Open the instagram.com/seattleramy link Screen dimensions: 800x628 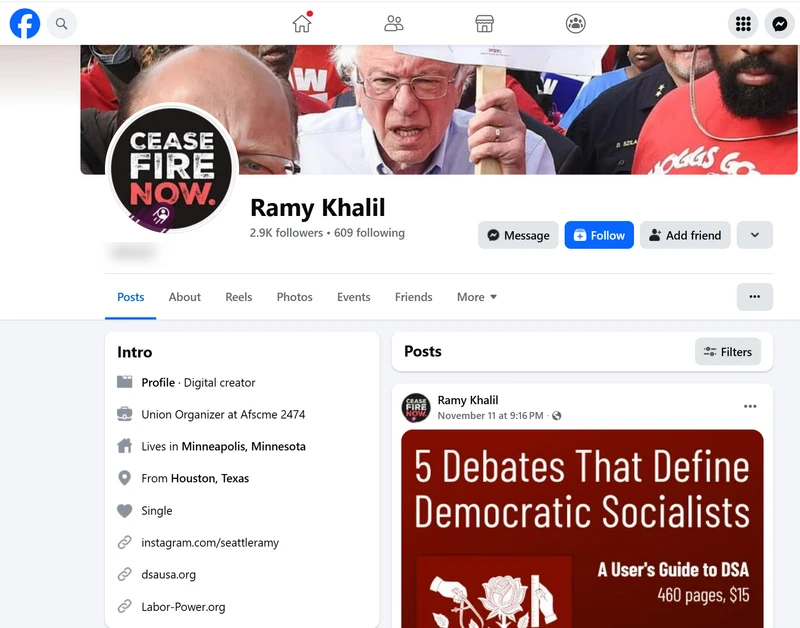[x=210, y=543]
